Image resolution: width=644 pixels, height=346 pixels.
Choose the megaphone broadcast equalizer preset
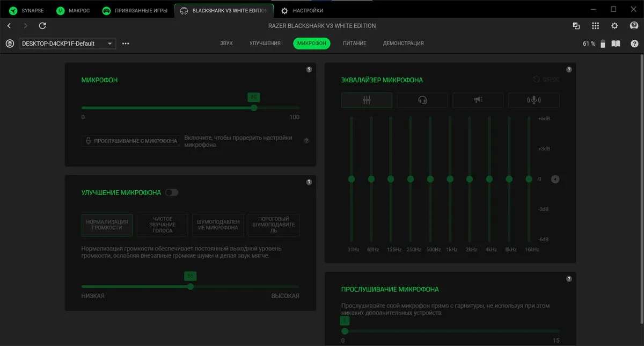[478, 100]
